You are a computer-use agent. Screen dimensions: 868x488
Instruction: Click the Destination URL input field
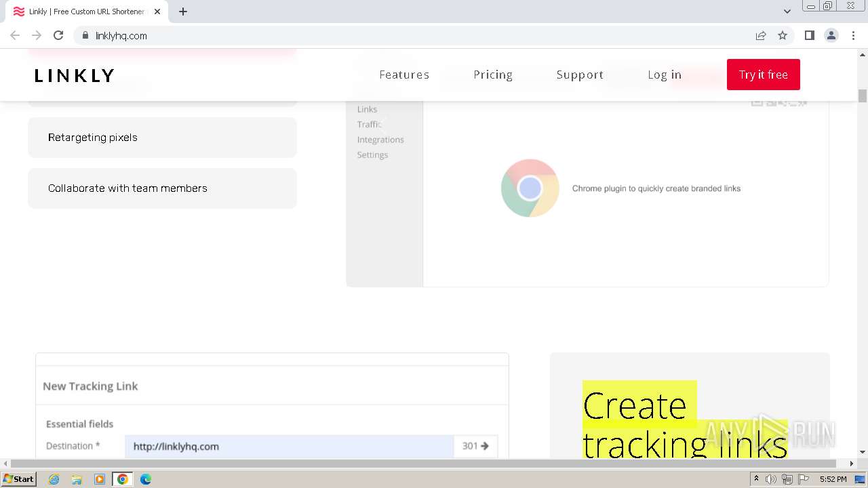289,446
